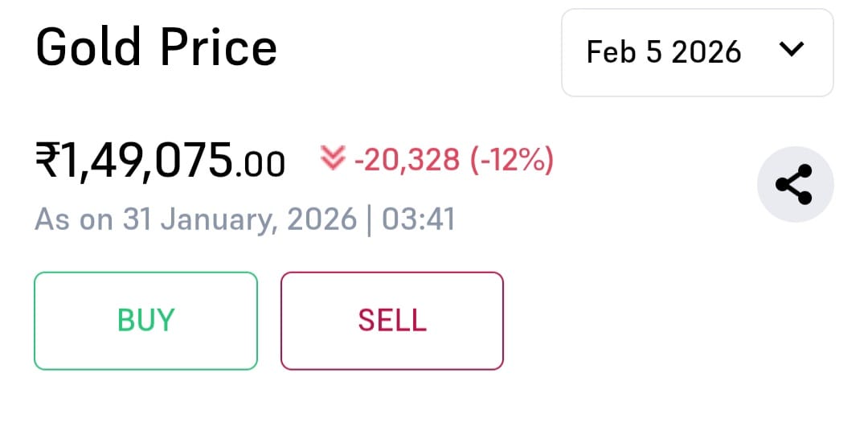This screenshot has height=422, width=868.
Task: Click the (-12%) percentage change
Action: tap(510, 160)
